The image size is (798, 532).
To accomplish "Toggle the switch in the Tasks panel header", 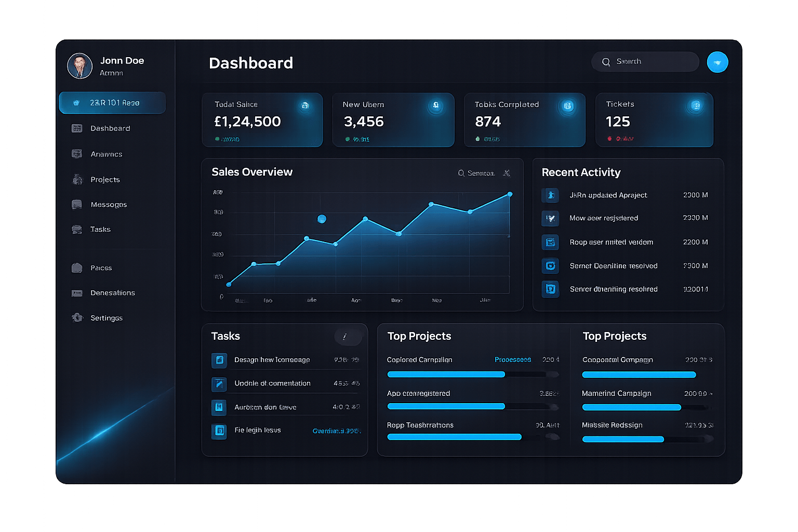I will click(348, 337).
